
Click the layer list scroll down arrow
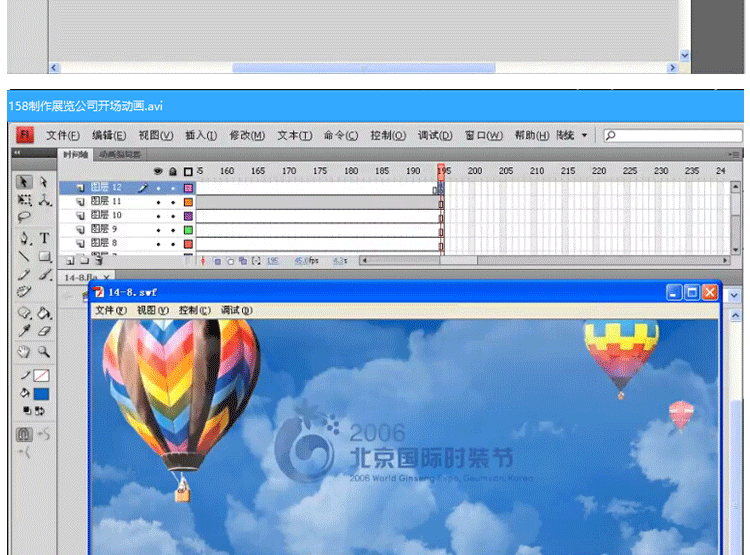736,250
